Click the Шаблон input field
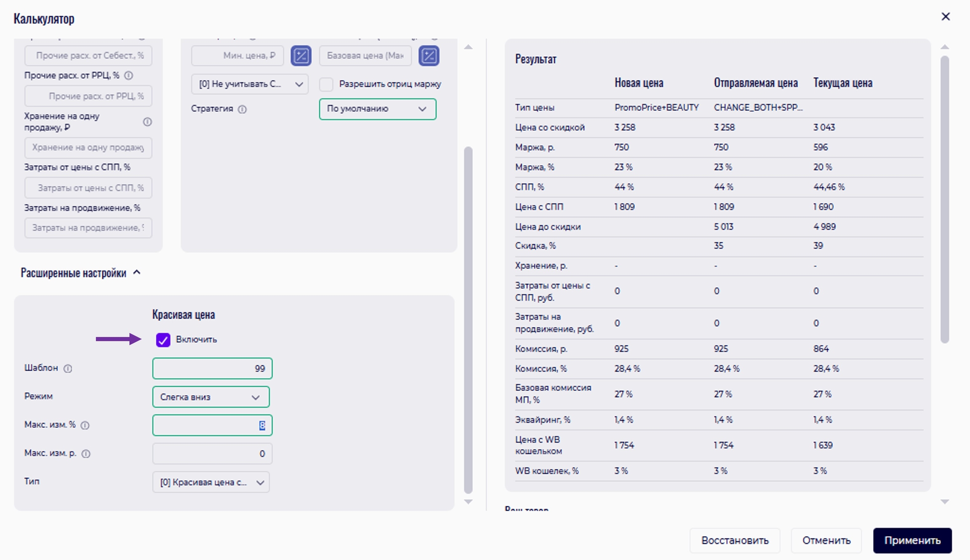This screenshot has height=560, width=970. coord(212,369)
